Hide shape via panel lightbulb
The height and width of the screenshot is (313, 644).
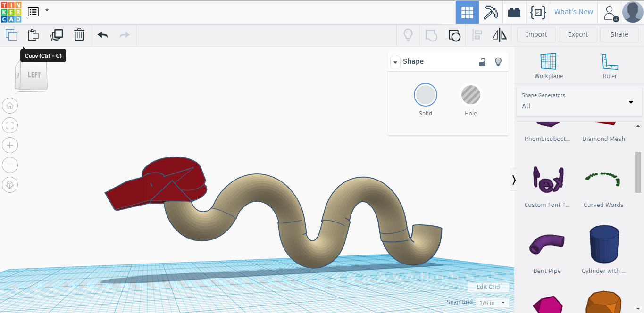(498, 62)
